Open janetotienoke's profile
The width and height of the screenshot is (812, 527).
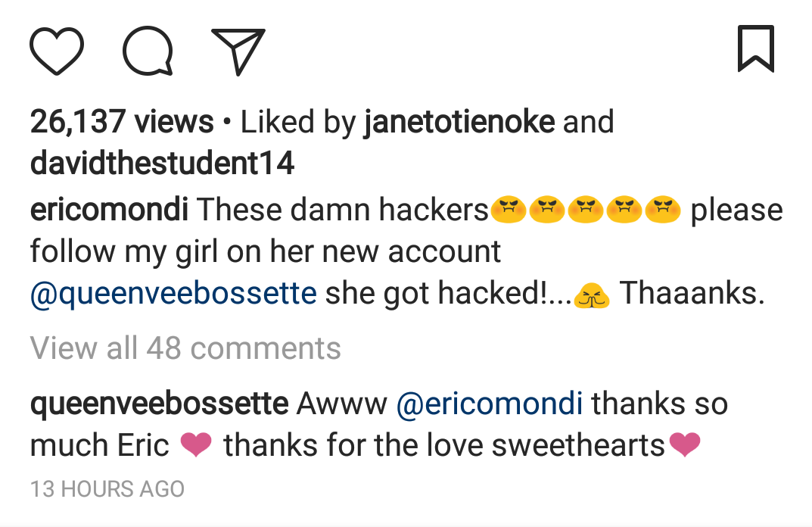click(x=459, y=122)
